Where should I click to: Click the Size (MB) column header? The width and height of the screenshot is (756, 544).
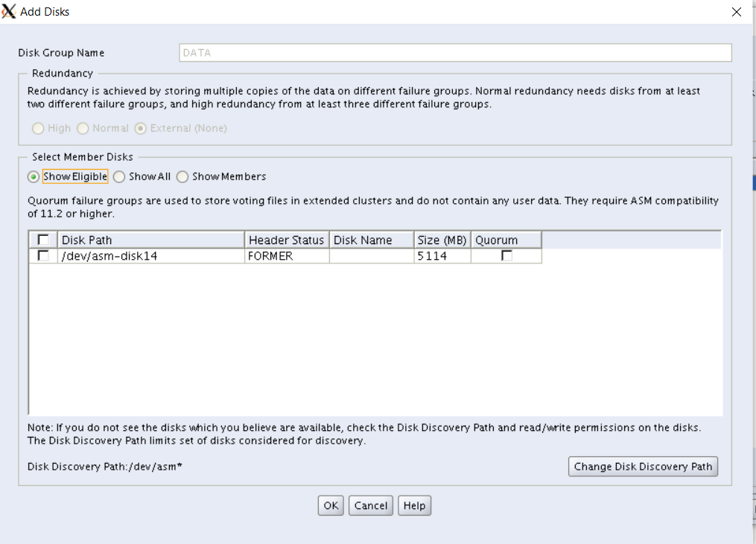point(442,240)
